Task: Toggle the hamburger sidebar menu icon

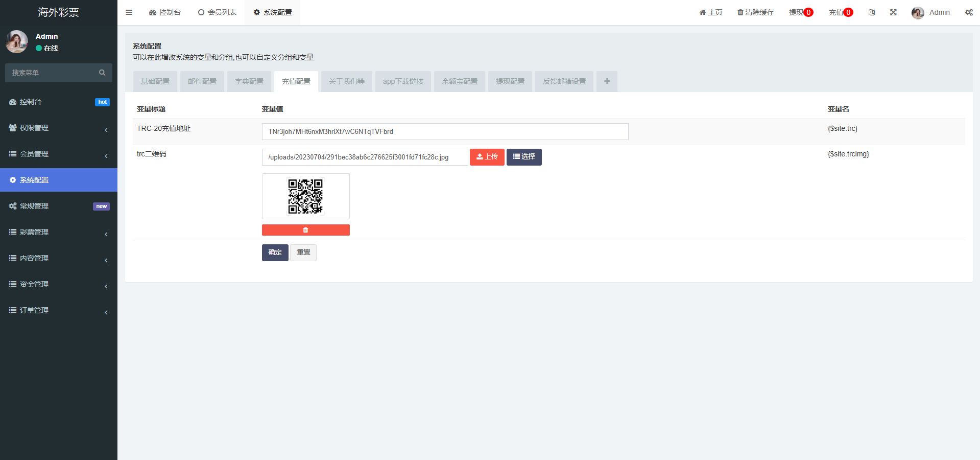Action: pos(129,12)
